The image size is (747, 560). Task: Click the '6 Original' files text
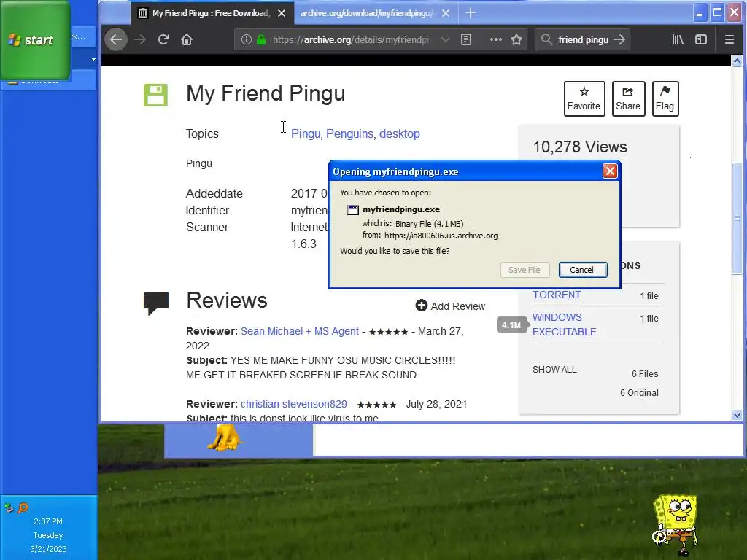click(639, 393)
